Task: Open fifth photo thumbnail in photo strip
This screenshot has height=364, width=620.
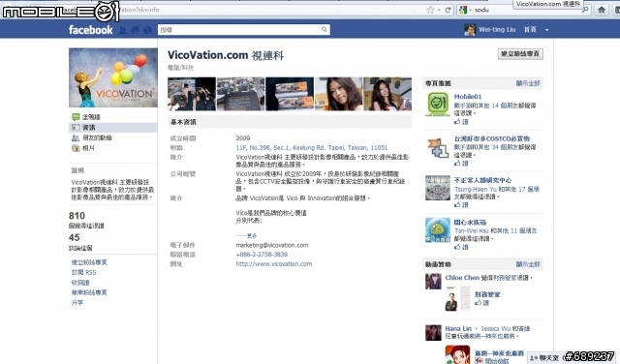Action: click(x=387, y=94)
